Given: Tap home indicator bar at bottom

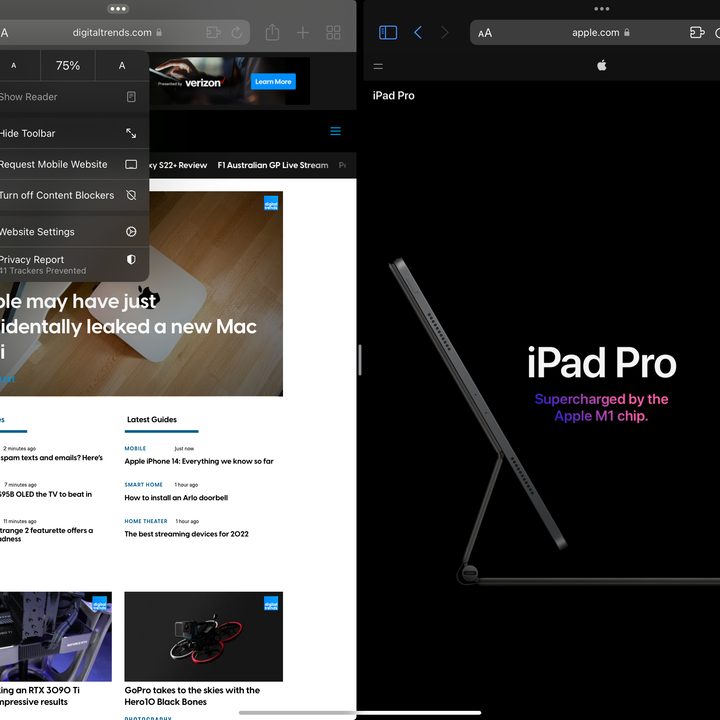Looking at the screenshot, I should [360, 713].
